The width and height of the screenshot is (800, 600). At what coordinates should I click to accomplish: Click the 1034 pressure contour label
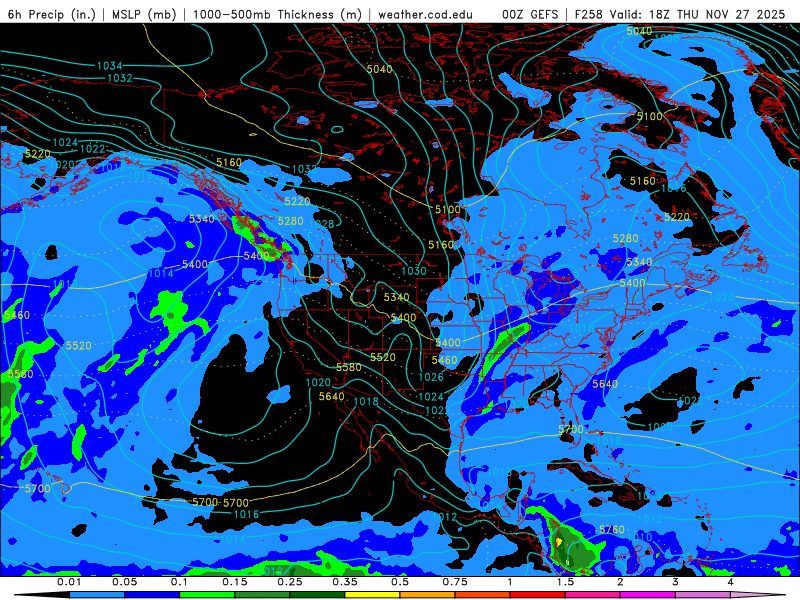tap(110, 65)
